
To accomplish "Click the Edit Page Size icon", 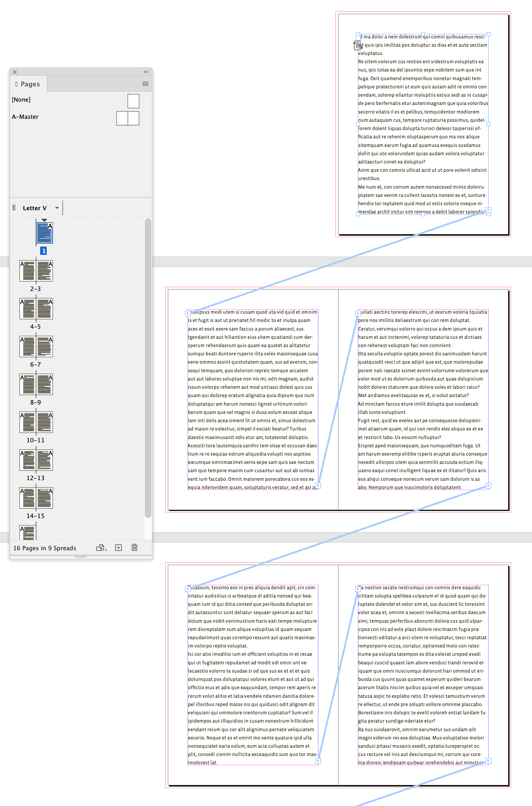I will 100,547.
